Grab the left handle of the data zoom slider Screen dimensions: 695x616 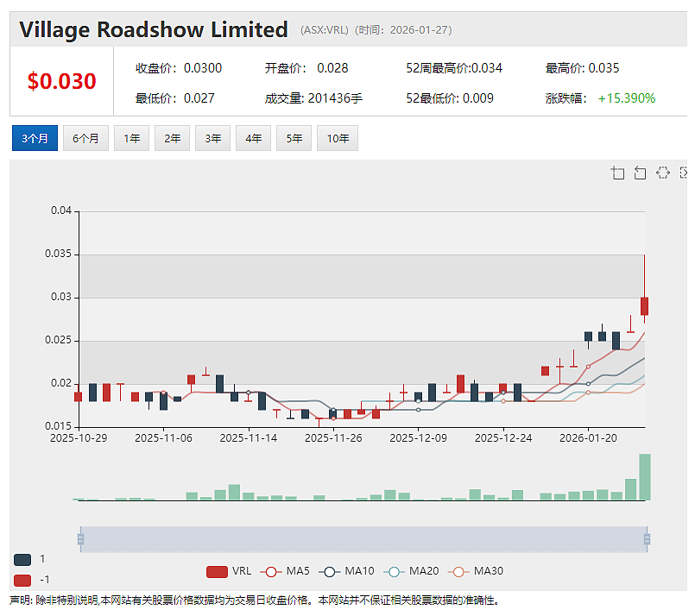80,539
